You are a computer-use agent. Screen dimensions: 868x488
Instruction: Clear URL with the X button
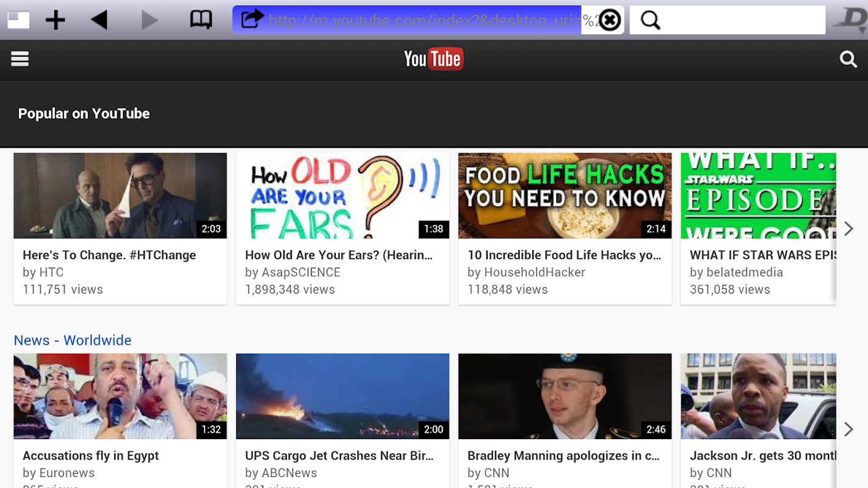coord(609,20)
